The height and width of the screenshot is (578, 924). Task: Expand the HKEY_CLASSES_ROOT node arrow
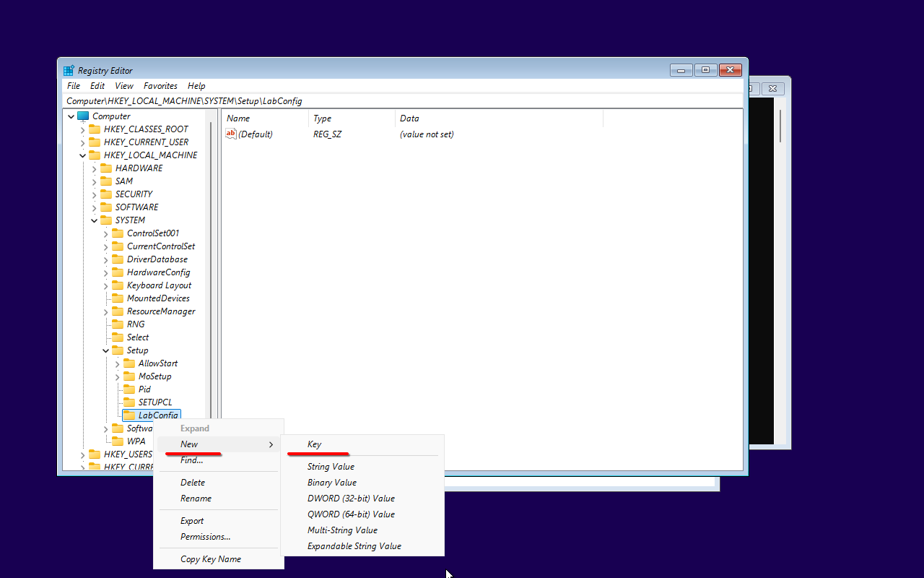pos(82,129)
